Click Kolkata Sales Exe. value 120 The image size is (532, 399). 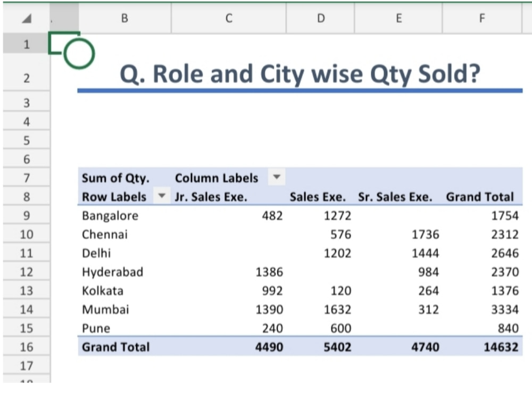click(340, 291)
